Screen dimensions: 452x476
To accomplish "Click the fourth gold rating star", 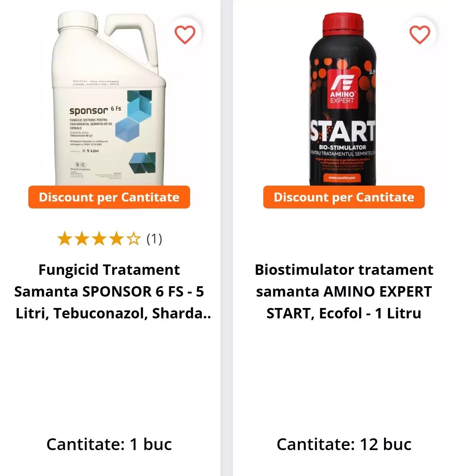I will [116, 239].
